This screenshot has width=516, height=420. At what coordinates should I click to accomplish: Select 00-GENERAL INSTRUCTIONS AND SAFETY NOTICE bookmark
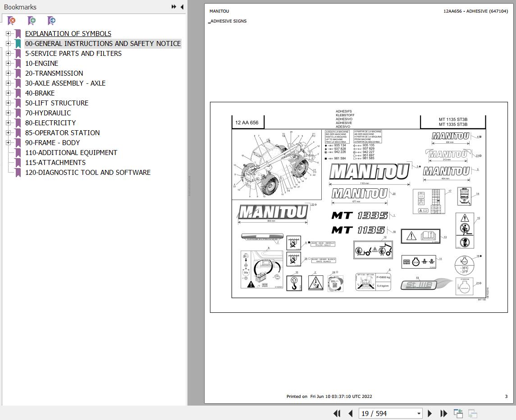click(103, 43)
